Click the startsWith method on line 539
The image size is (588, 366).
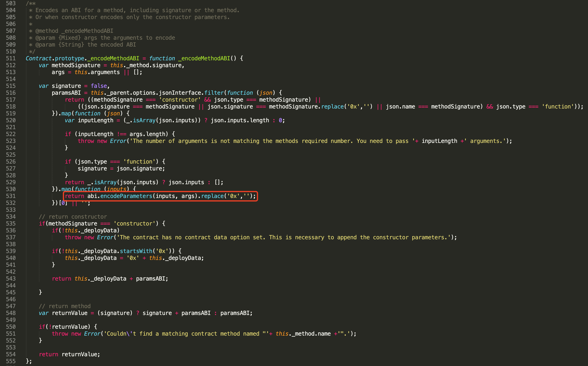[x=136, y=251]
